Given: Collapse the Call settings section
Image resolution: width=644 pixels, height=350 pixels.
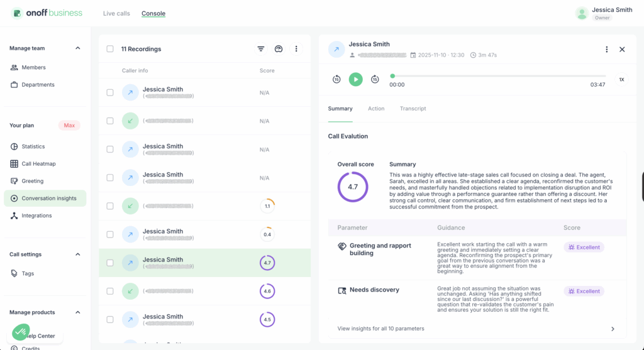Looking at the screenshot, I should coord(78,254).
